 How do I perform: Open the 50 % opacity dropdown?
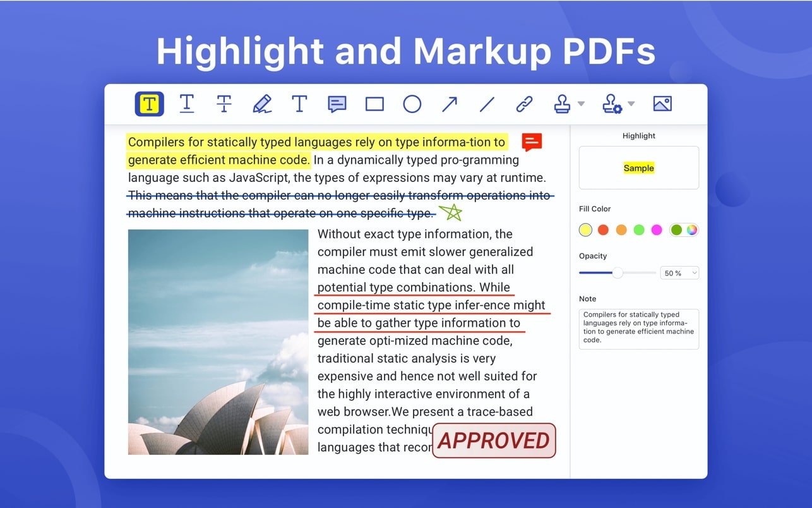(679, 273)
